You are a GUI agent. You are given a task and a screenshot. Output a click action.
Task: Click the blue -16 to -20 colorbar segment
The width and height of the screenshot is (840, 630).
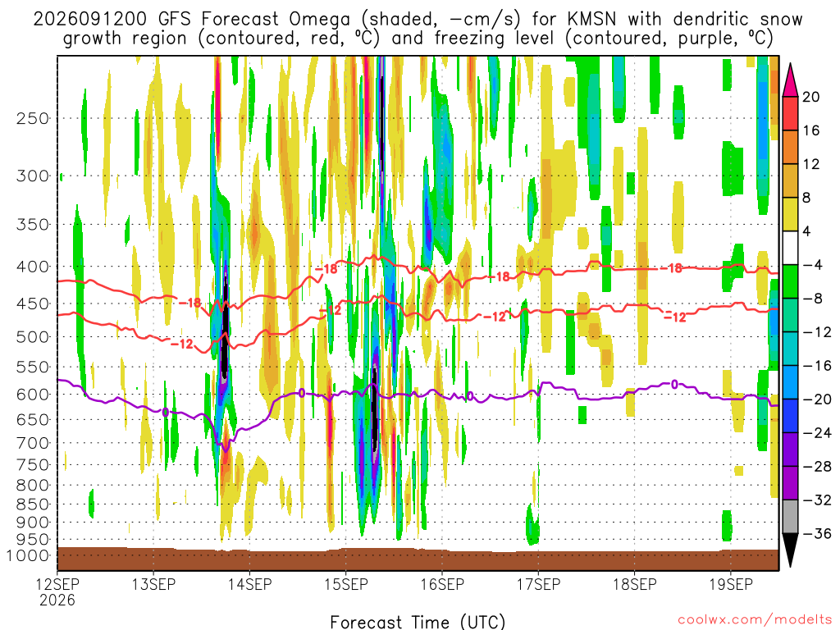tap(790, 382)
